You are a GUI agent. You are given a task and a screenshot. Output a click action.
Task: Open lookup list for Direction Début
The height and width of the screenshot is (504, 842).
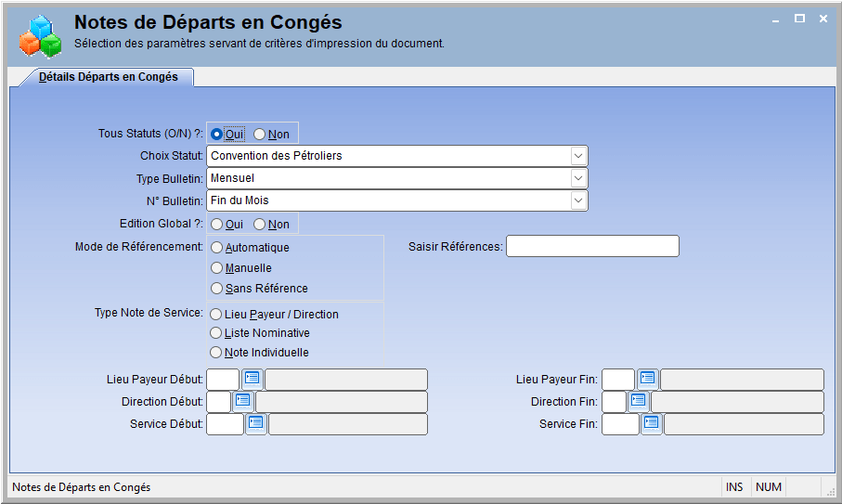(x=242, y=401)
